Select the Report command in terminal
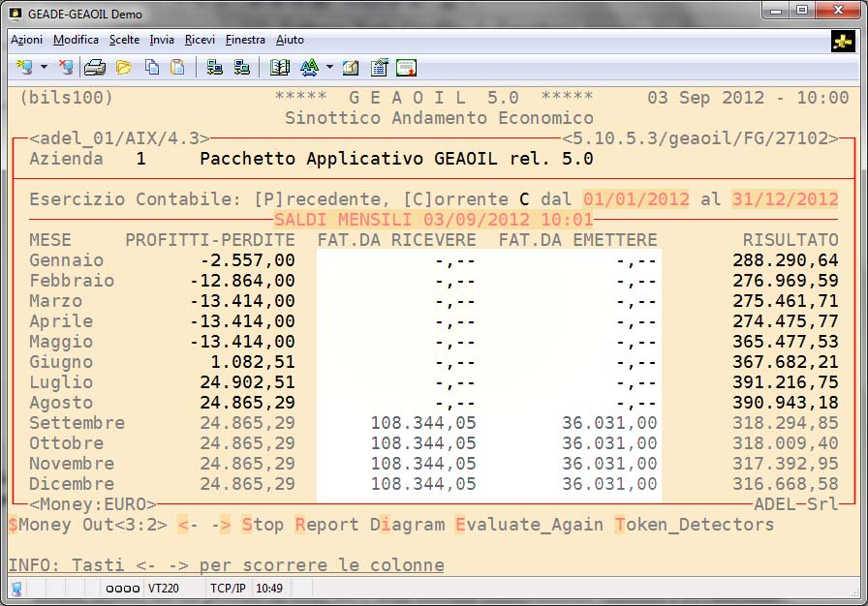Image resolution: width=868 pixels, height=606 pixels. point(327,525)
